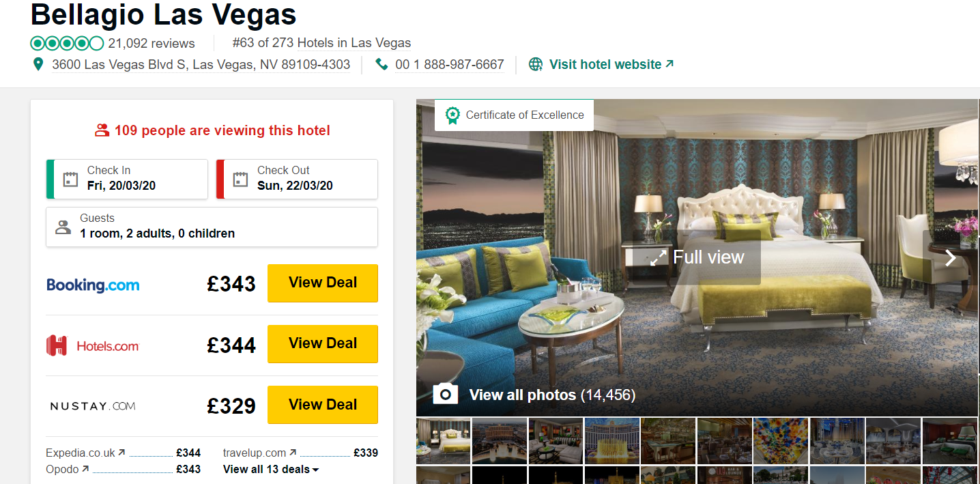980x484 pixels.
Task: View Deal for Booking.com
Action: (323, 283)
